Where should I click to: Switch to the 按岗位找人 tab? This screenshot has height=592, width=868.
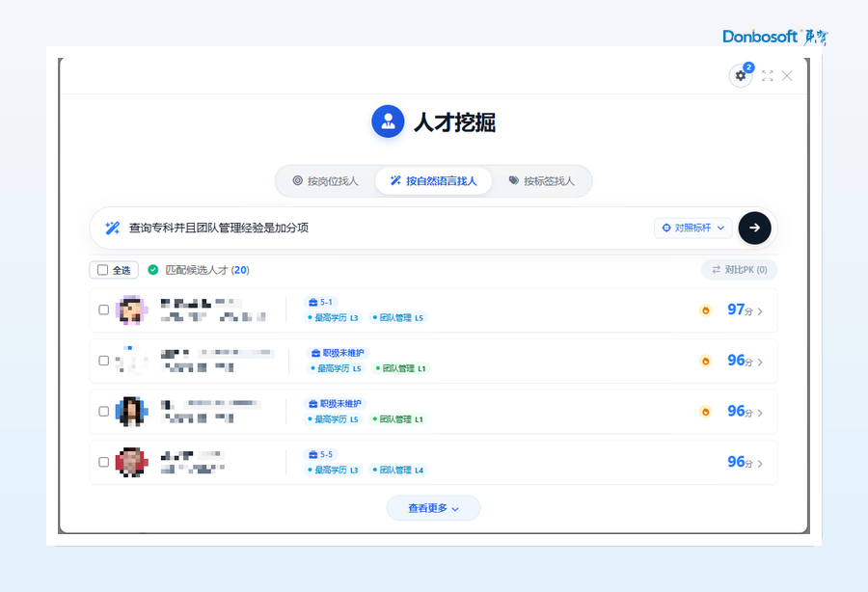(326, 181)
